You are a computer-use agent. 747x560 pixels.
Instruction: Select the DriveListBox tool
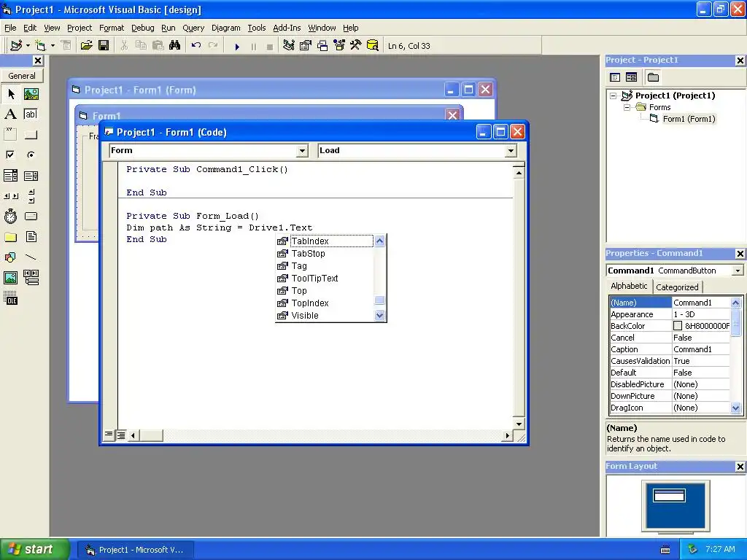point(31,216)
